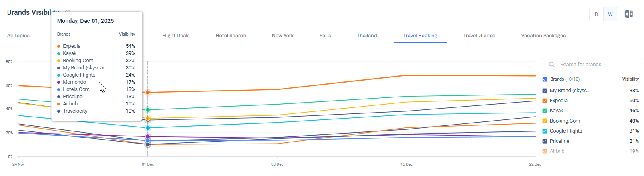Click the 24 Nov x-axis label
Viewport: 644px width, 176px height.
click(18, 164)
